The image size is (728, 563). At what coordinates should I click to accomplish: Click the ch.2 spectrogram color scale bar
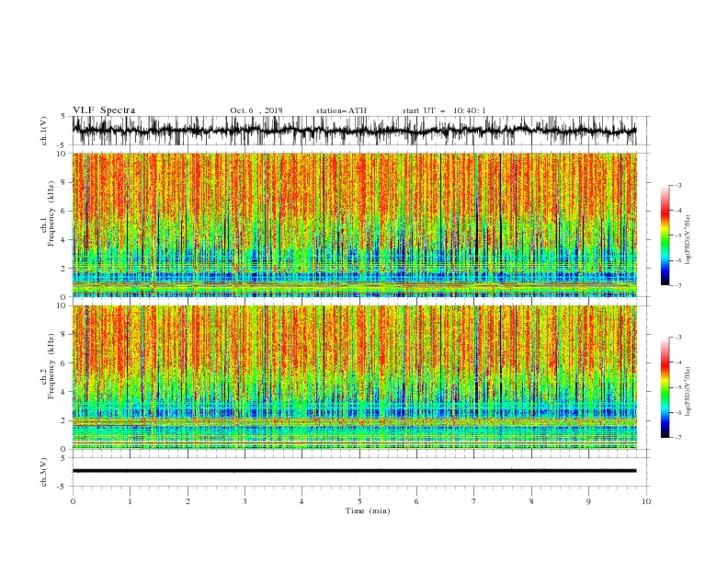pos(665,387)
